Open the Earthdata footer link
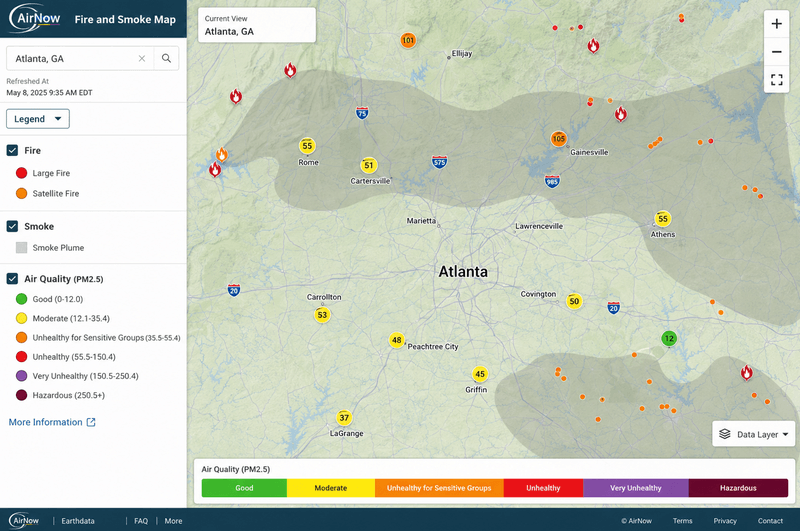This screenshot has height=531, width=800. (x=78, y=521)
